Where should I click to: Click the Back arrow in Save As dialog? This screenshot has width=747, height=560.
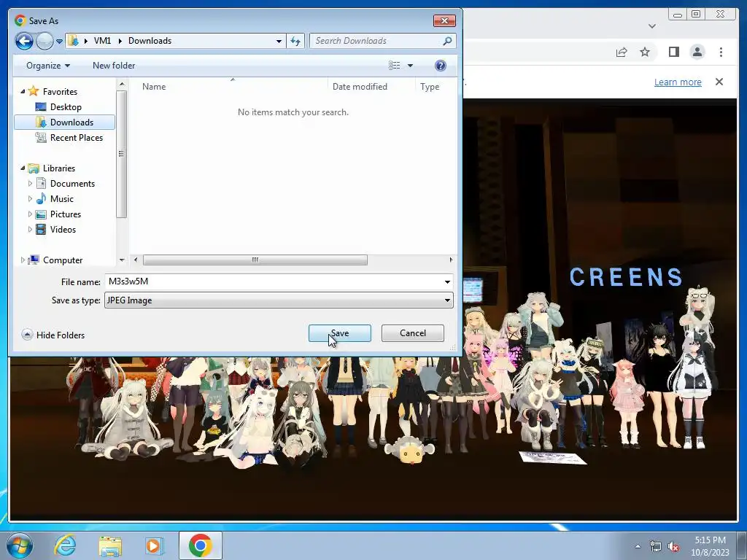pyautogui.click(x=24, y=41)
